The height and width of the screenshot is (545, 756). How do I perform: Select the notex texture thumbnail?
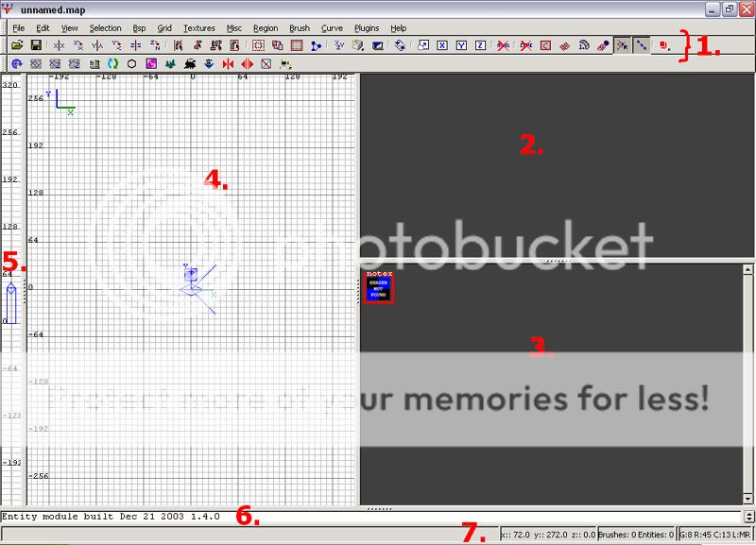point(378,287)
